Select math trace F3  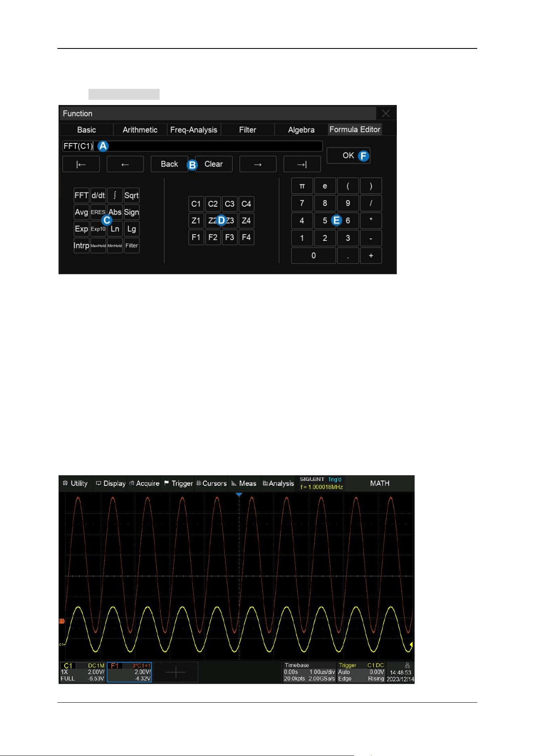coord(230,237)
